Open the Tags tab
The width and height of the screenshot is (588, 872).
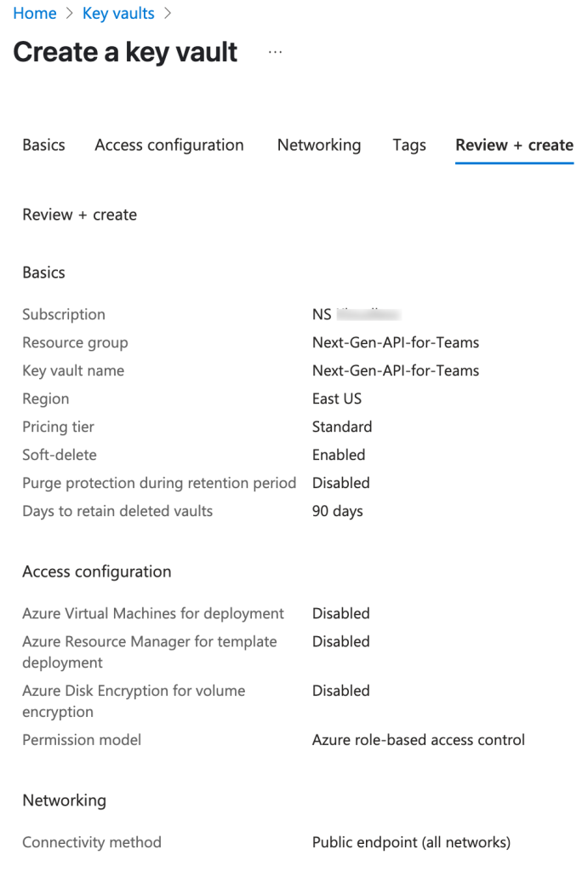(409, 145)
